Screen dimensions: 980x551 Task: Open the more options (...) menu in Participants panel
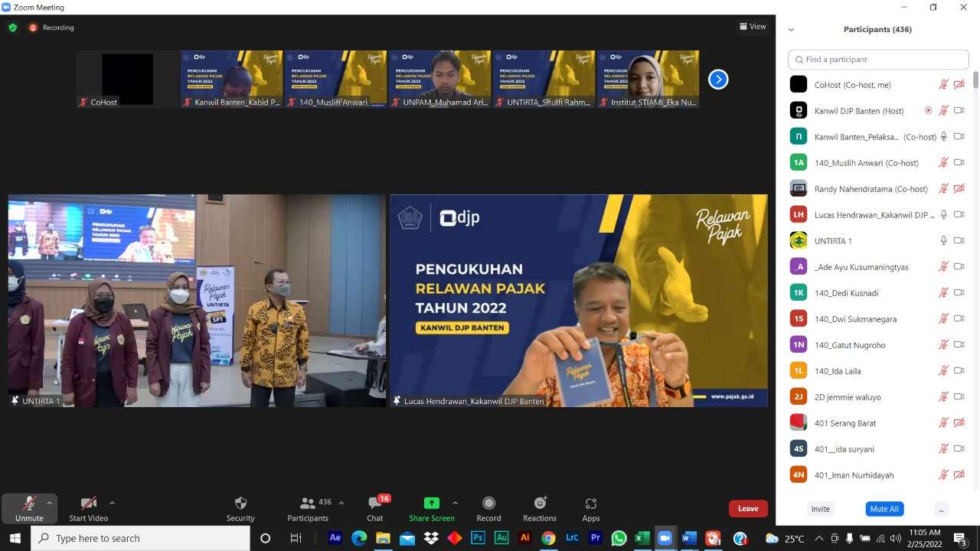(x=942, y=509)
